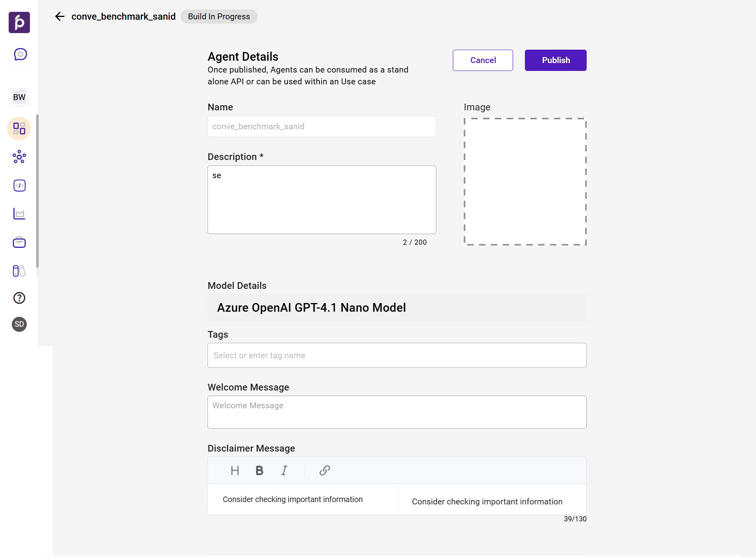
Task: Open the SD user profile avatar
Action: pos(19,324)
